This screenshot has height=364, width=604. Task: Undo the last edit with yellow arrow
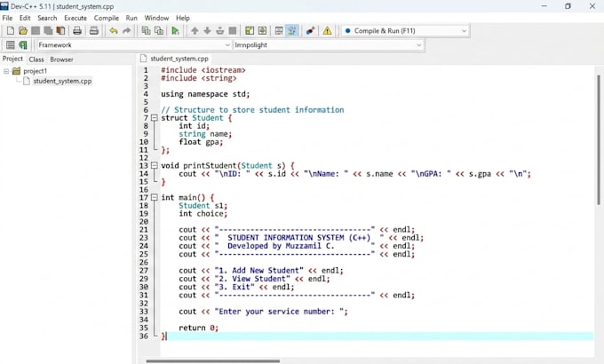pos(114,31)
